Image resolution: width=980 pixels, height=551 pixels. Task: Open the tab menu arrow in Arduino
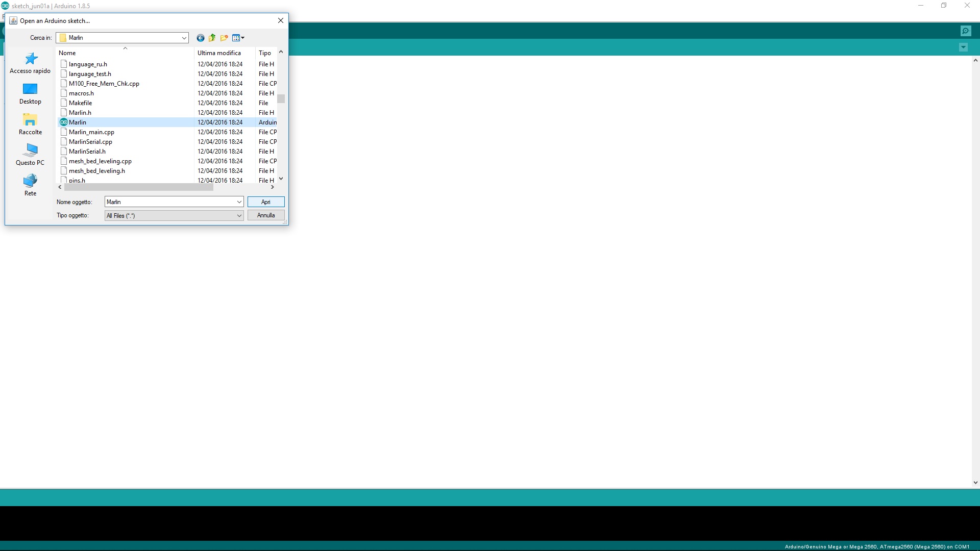pyautogui.click(x=963, y=47)
